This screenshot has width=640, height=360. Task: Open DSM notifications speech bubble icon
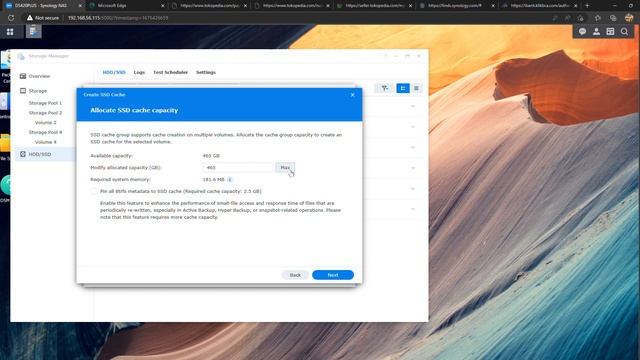click(x=582, y=31)
